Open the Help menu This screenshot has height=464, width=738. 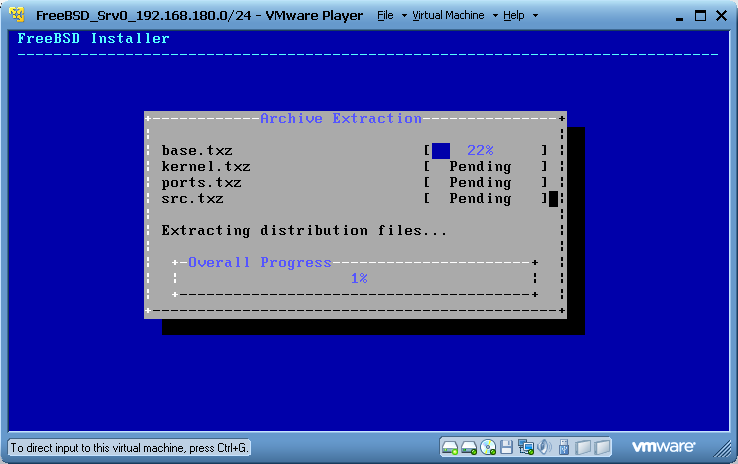point(513,16)
